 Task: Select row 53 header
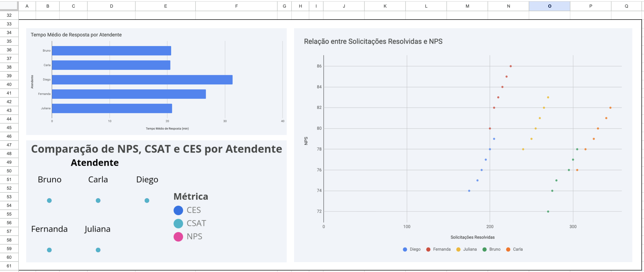pos(9,197)
